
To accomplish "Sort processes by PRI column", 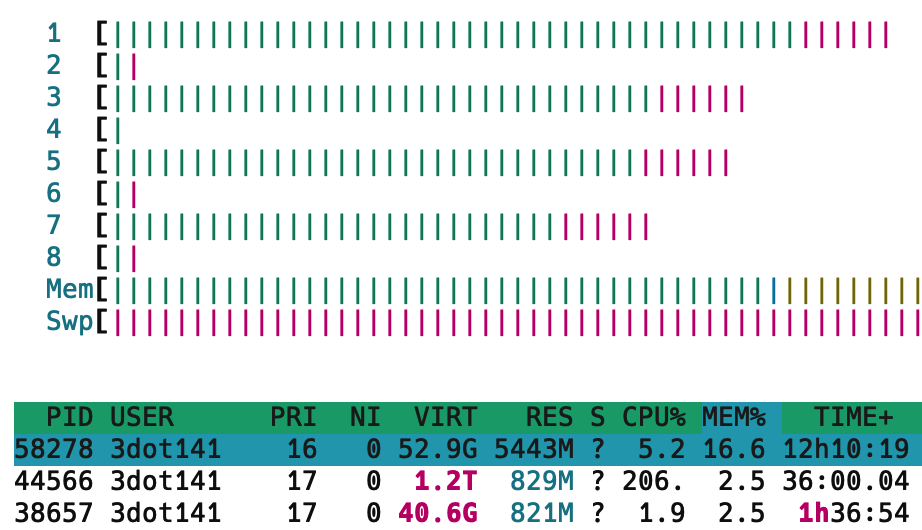I will coord(293,417).
